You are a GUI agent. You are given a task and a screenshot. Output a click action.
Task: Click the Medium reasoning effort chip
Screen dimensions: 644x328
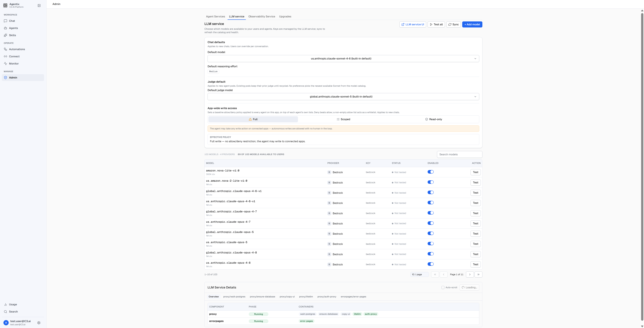pyautogui.click(x=213, y=72)
